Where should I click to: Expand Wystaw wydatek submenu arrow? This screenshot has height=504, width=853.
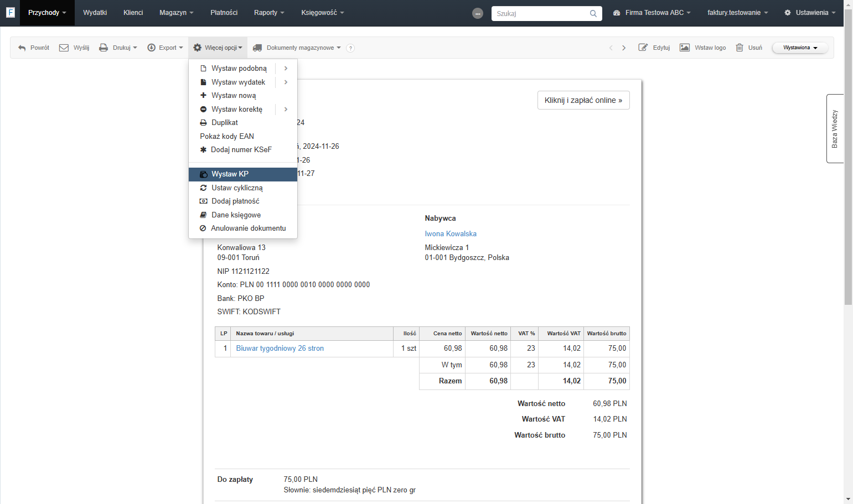[286, 82]
